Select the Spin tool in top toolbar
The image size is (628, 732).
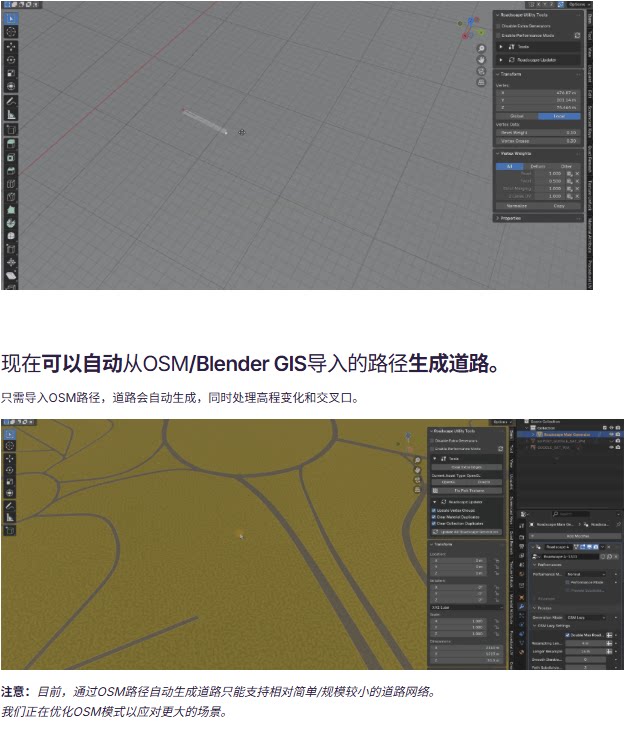[x=11, y=223]
